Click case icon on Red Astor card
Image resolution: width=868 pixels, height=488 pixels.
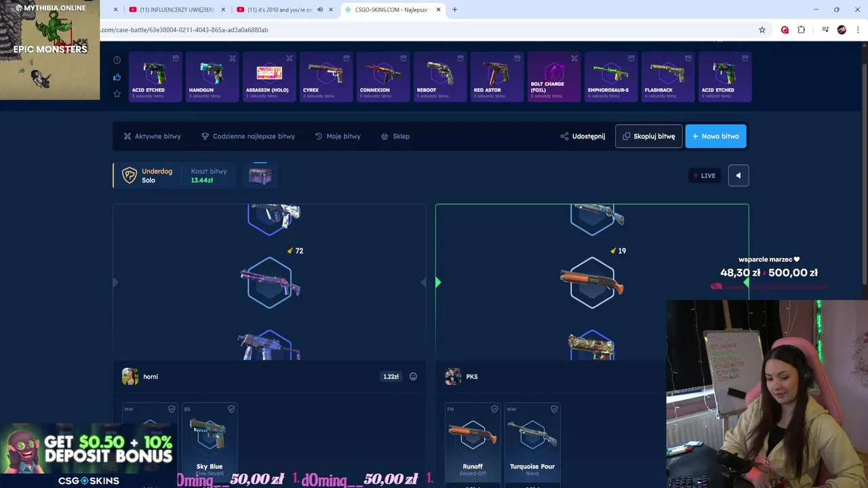[x=517, y=58]
